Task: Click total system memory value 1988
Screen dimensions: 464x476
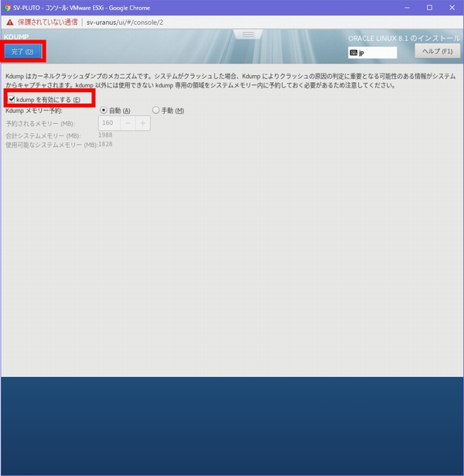Action: [x=105, y=135]
